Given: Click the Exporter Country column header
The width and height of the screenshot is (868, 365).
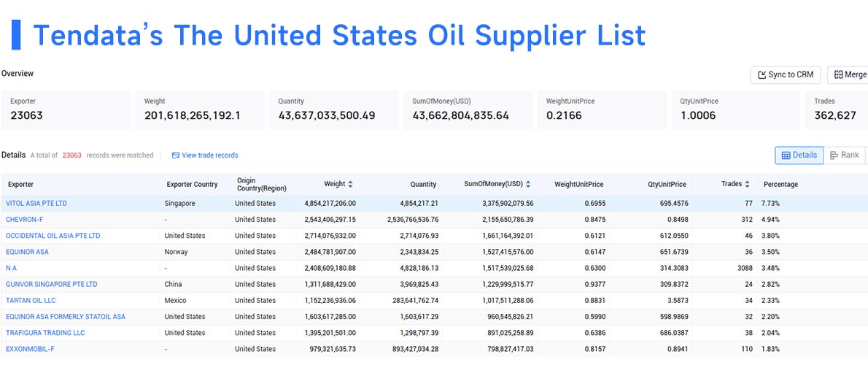Looking at the screenshot, I should (x=192, y=185).
